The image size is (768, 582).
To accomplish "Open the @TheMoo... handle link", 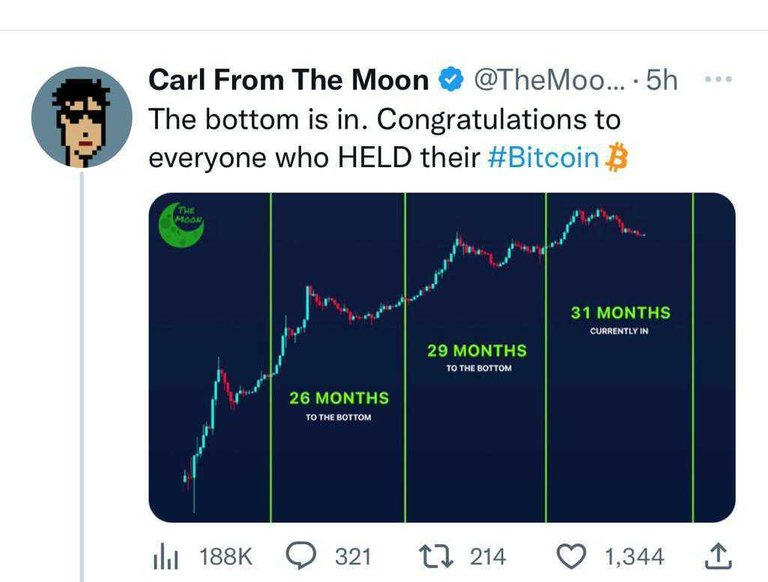I will click(549, 80).
